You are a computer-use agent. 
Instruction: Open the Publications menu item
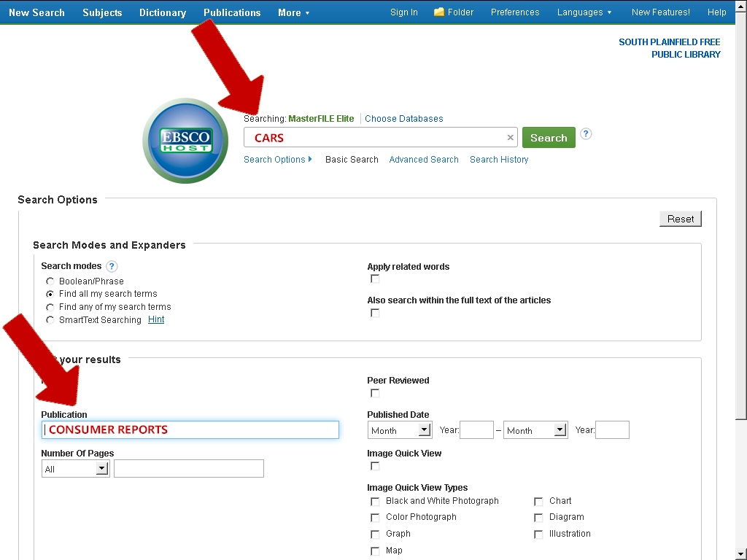tap(232, 13)
